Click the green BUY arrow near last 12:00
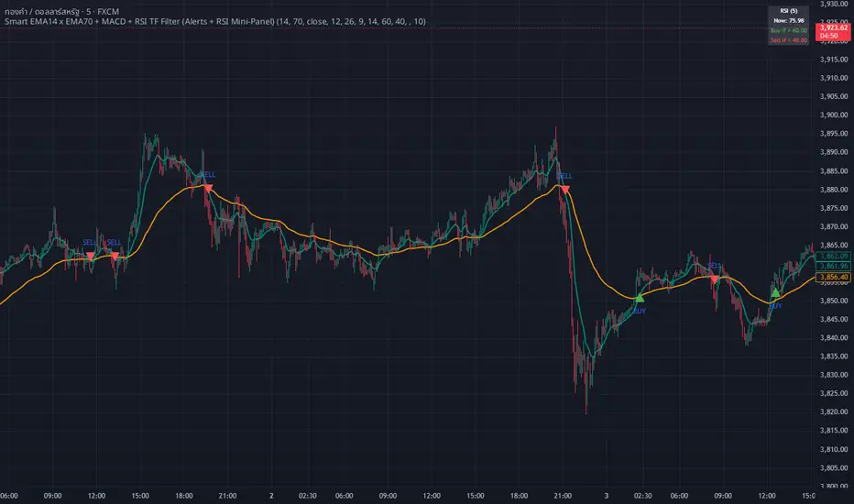 (x=775, y=292)
